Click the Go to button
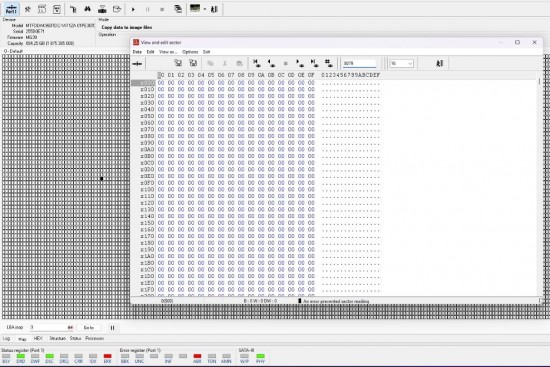 [88, 327]
